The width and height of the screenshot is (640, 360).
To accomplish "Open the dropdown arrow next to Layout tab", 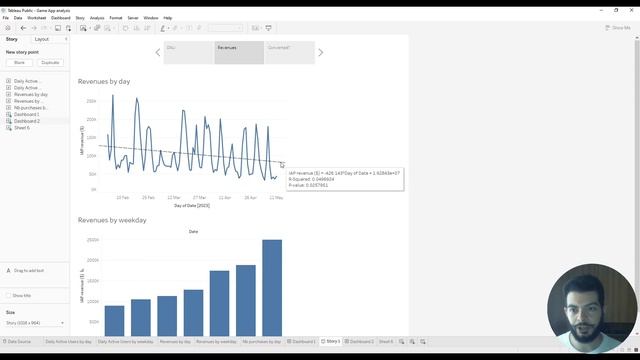I will (66, 39).
